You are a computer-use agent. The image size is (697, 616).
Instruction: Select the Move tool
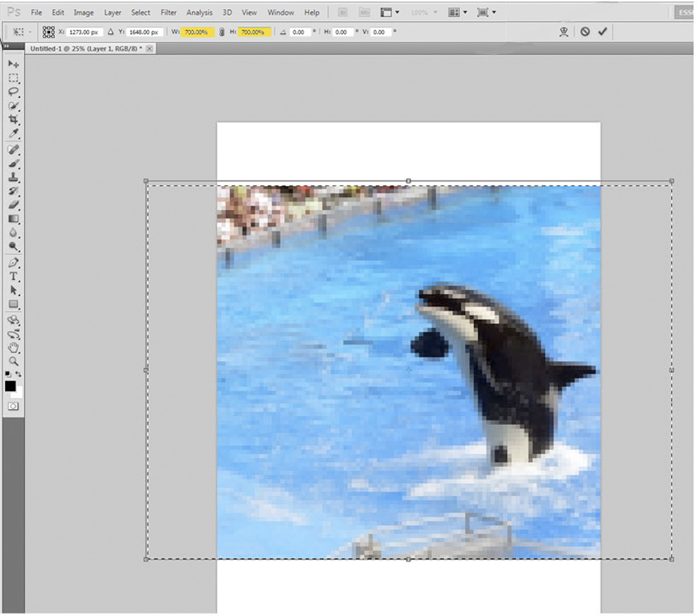13,64
